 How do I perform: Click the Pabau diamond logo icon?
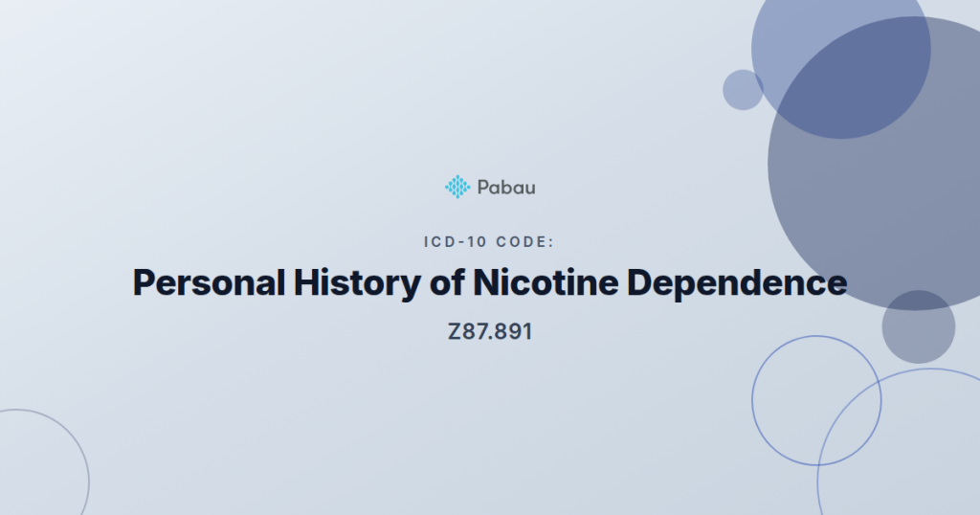457,187
